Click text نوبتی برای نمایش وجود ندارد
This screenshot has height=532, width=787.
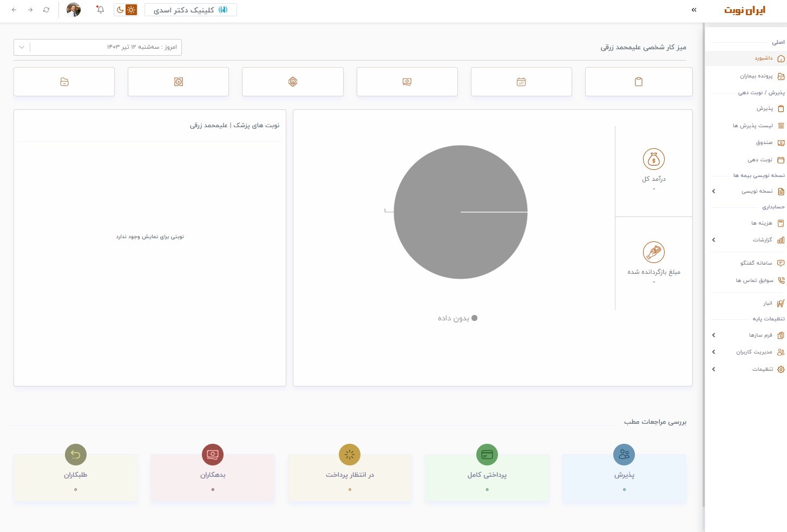[150, 237]
